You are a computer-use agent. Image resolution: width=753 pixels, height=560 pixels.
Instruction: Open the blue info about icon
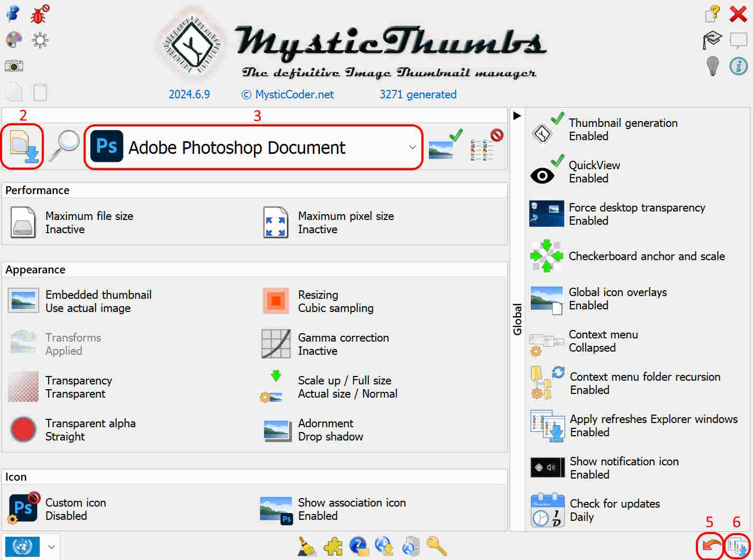pos(739,66)
